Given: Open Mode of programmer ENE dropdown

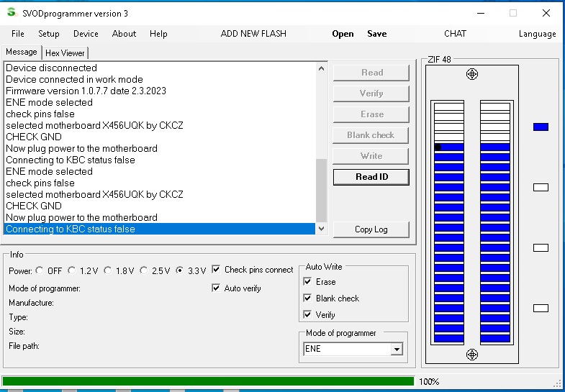Looking at the screenshot, I should (x=397, y=349).
